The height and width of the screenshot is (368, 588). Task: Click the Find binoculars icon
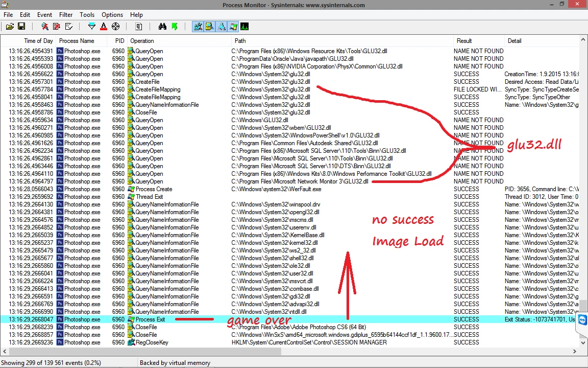[162, 26]
